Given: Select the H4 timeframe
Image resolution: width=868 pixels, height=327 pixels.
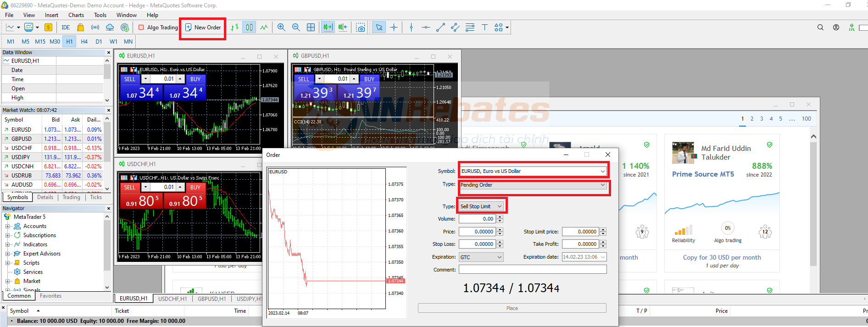Looking at the screenshot, I should point(84,41).
